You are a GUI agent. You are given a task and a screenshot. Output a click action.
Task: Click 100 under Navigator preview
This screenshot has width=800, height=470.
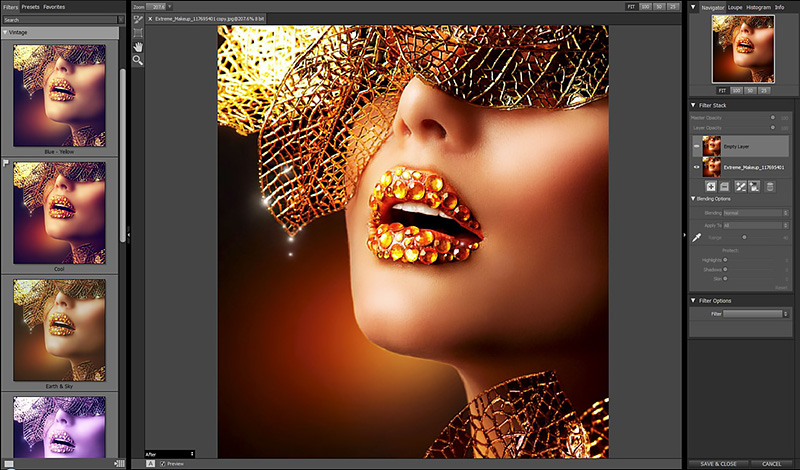click(x=736, y=90)
